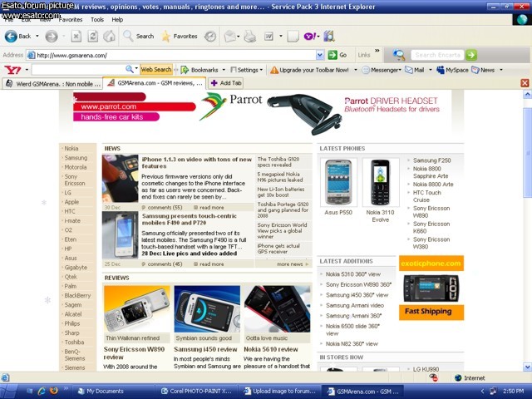Go to the Home page icon

(x=109, y=36)
